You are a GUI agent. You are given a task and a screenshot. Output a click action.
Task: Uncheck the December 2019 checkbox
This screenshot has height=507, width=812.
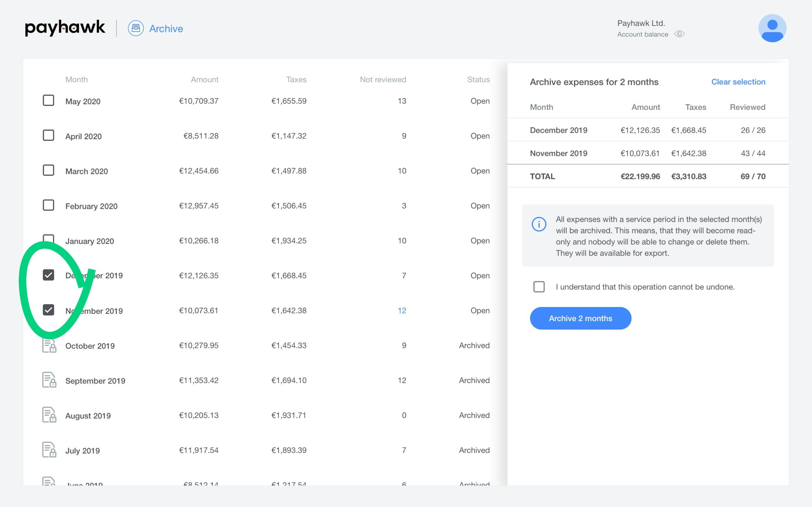click(x=49, y=275)
